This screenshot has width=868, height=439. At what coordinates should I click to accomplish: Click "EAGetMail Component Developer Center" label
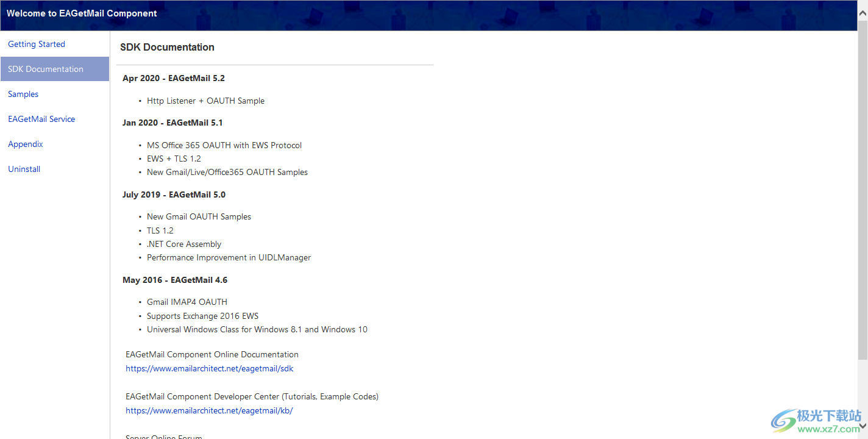252,396
